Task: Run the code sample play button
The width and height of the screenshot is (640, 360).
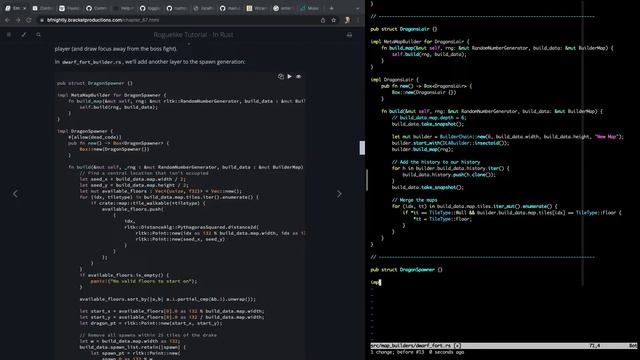Action: click(x=289, y=76)
